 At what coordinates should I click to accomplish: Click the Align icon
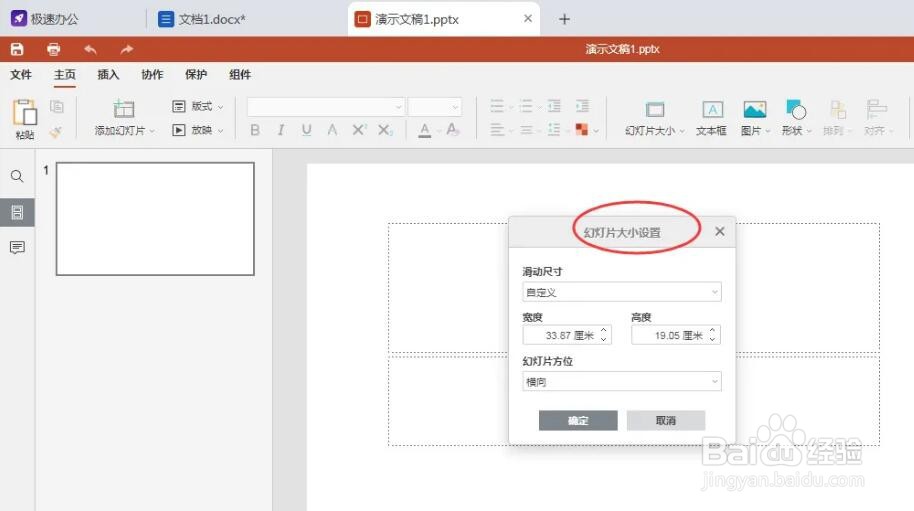(876, 110)
